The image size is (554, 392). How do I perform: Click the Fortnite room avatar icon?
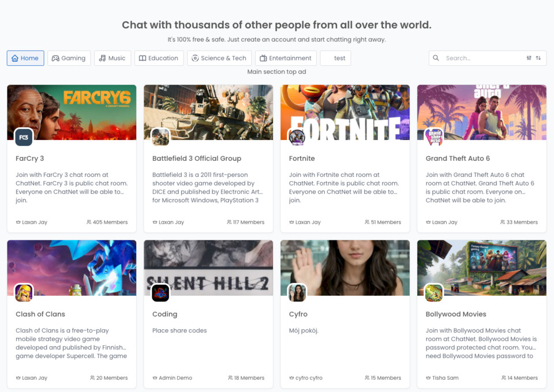point(297,138)
